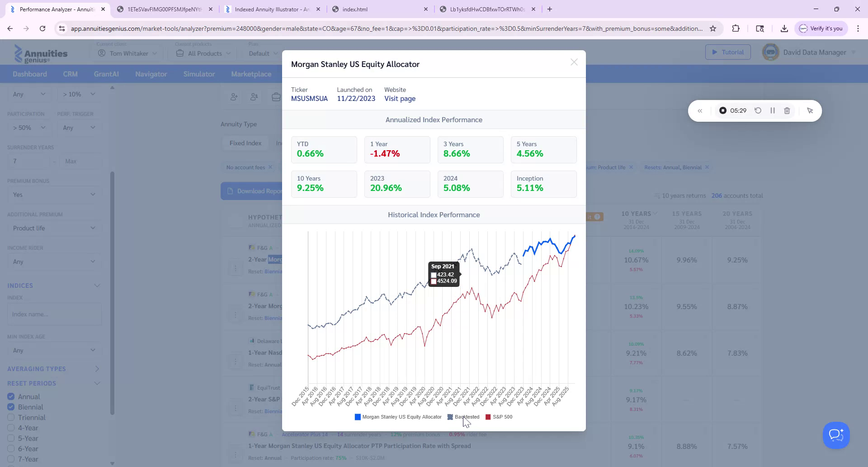Open the browser downloads icon
The width and height of the screenshot is (868, 467).
[x=784, y=29]
